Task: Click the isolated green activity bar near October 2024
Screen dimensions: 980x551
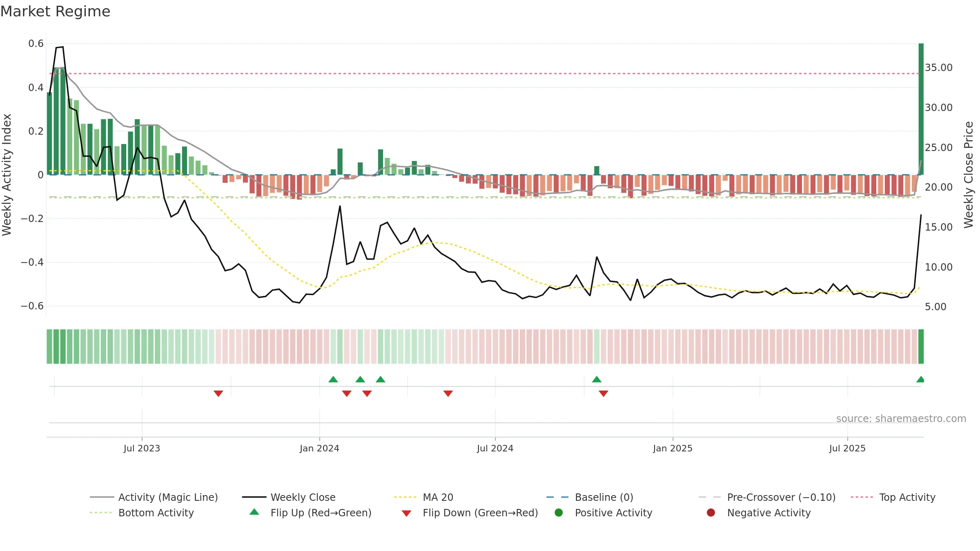Action: point(597,171)
